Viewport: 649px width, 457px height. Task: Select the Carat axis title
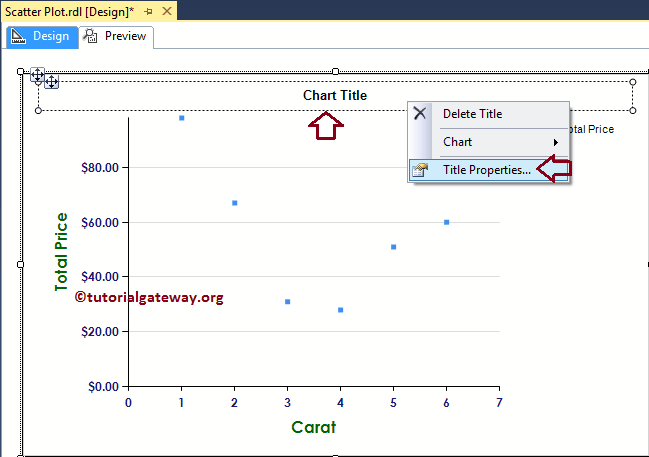coord(314,427)
